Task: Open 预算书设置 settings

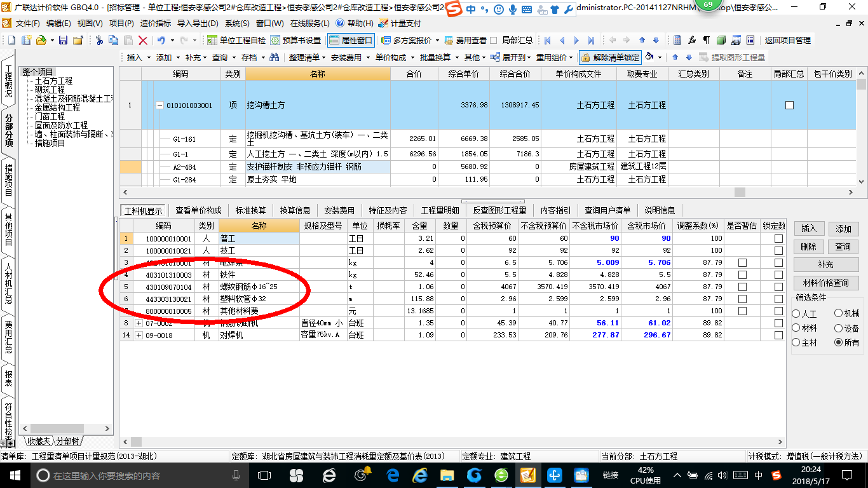Action: tap(296, 40)
